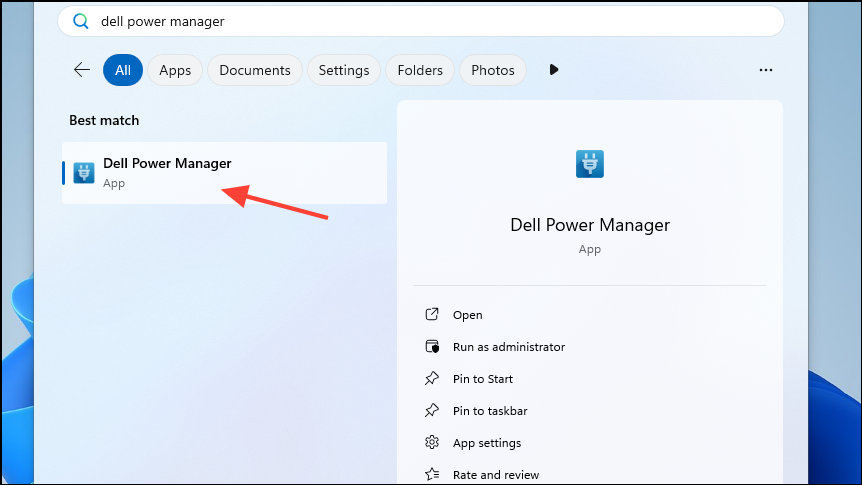Screen dimensions: 862x485
Task: Switch to the Photos filter
Action: (x=493, y=70)
